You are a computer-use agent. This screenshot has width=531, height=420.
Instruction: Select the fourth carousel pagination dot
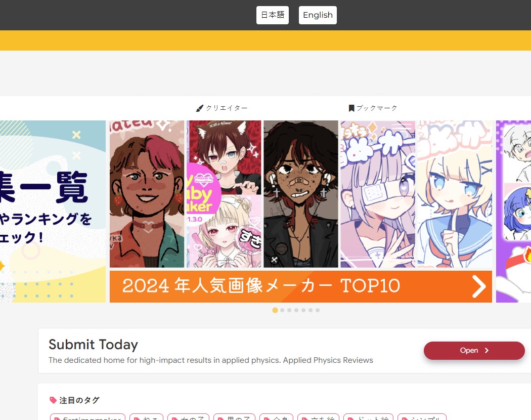[x=296, y=310]
